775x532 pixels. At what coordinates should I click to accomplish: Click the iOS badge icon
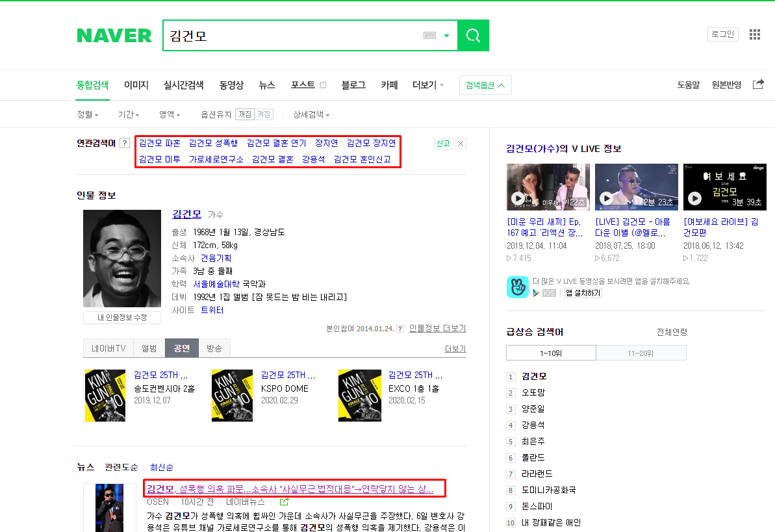(x=549, y=293)
